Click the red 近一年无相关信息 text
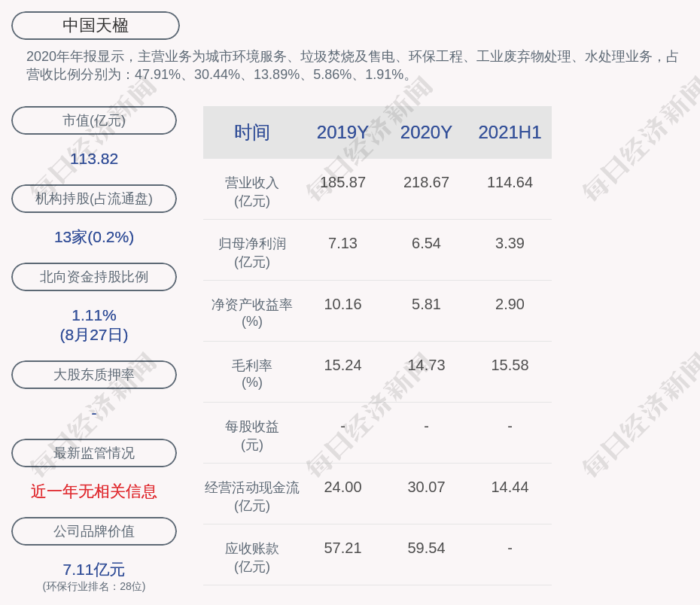Image resolution: width=700 pixels, height=605 pixels. pos(94,491)
